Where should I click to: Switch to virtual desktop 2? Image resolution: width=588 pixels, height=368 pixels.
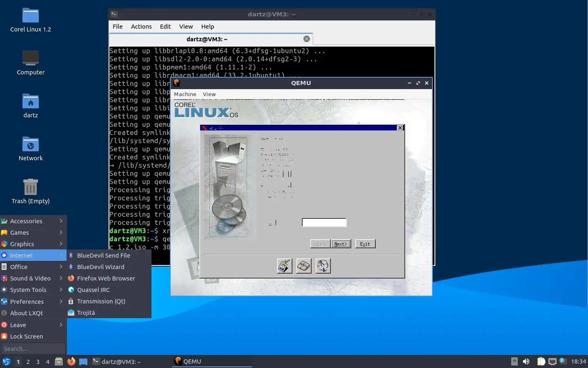(28, 361)
